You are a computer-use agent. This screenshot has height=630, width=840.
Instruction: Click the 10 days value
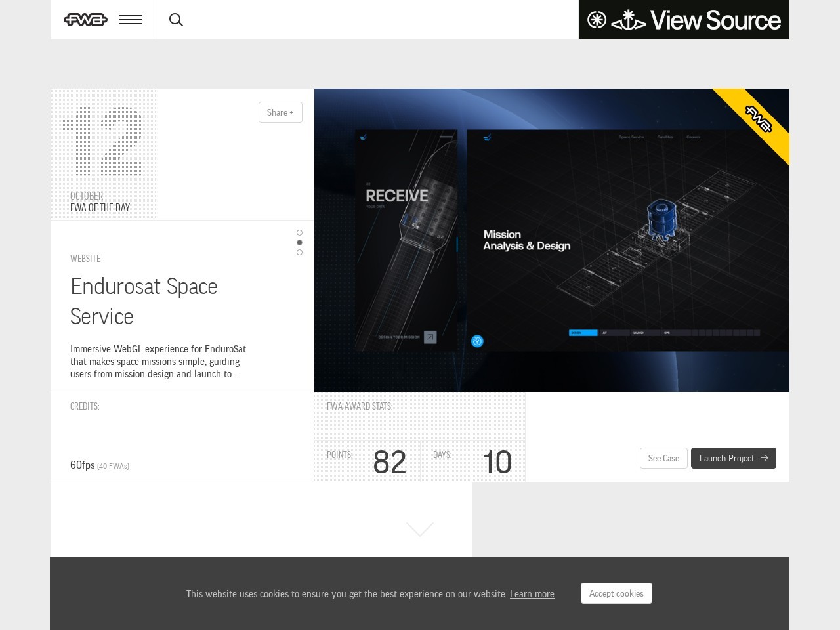pos(497,462)
